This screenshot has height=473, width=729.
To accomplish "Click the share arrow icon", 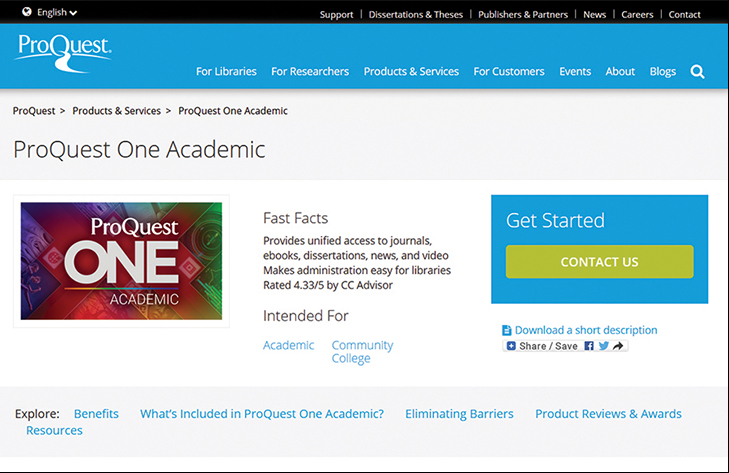I will [x=618, y=346].
